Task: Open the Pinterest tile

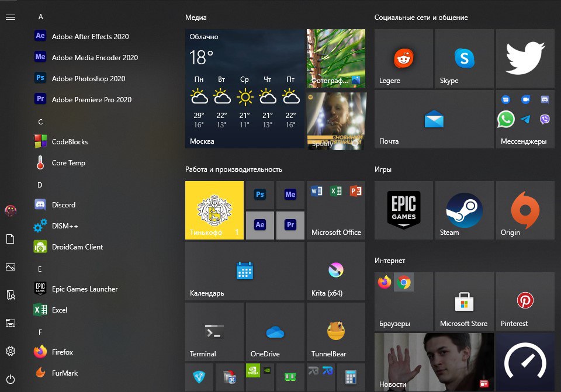Action: 525,301
